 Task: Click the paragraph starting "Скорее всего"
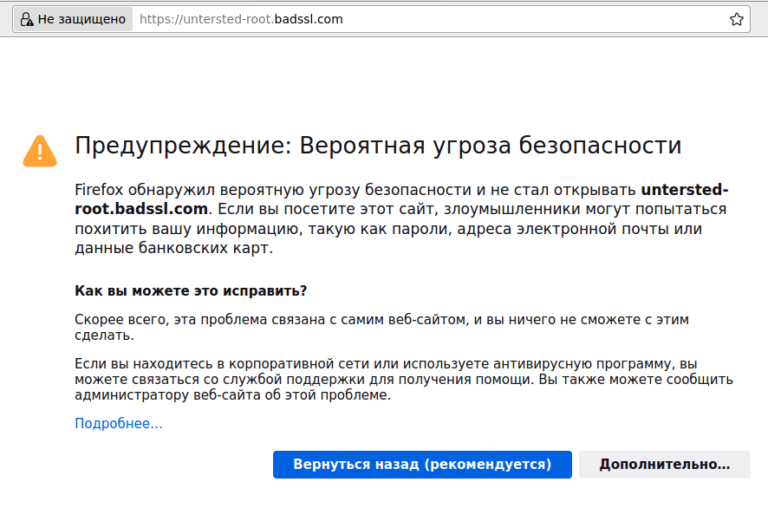pyautogui.click(x=380, y=327)
